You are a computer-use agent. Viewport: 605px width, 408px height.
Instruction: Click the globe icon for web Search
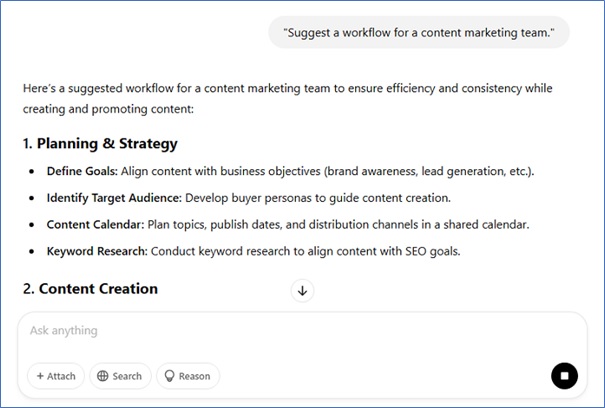pyautogui.click(x=101, y=376)
